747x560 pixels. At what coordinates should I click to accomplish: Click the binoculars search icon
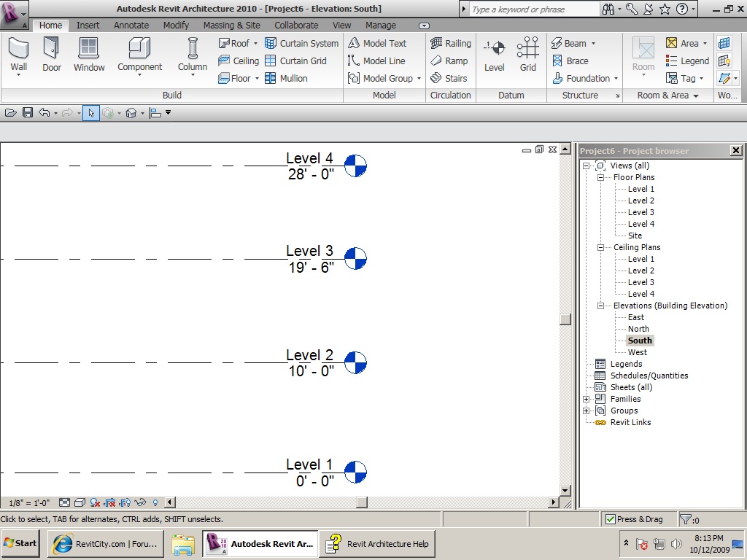608,9
